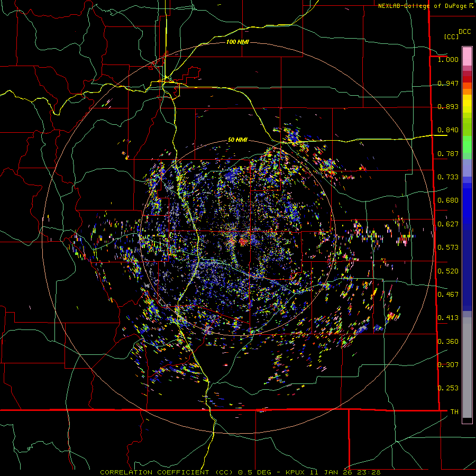Click the DCC product label
This screenshot has height=476, width=476.
[464, 32]
